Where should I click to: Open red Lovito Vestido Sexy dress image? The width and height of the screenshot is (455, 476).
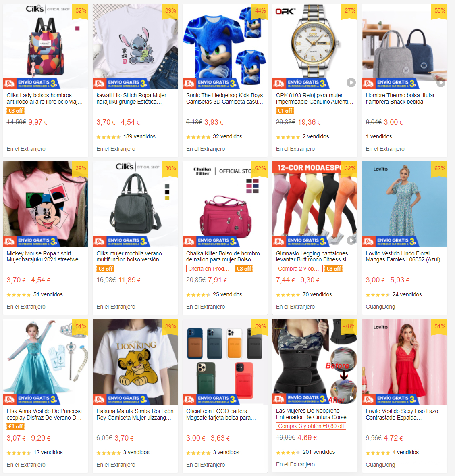tap(405, 362)
